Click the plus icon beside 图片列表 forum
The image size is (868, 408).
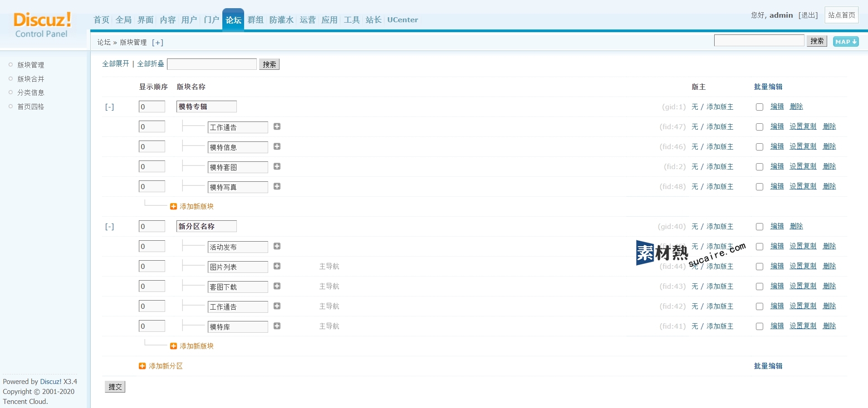tap(277, 266)
